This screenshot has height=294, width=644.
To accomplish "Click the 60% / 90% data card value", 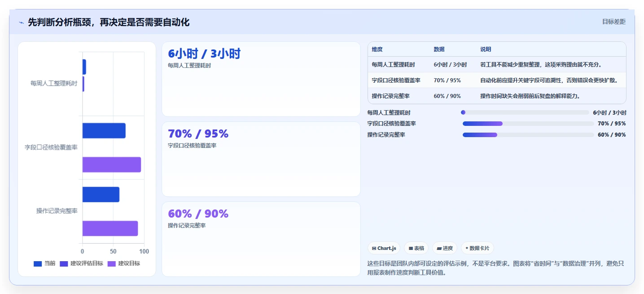I will pyautogui.click(x=198, y=214).
